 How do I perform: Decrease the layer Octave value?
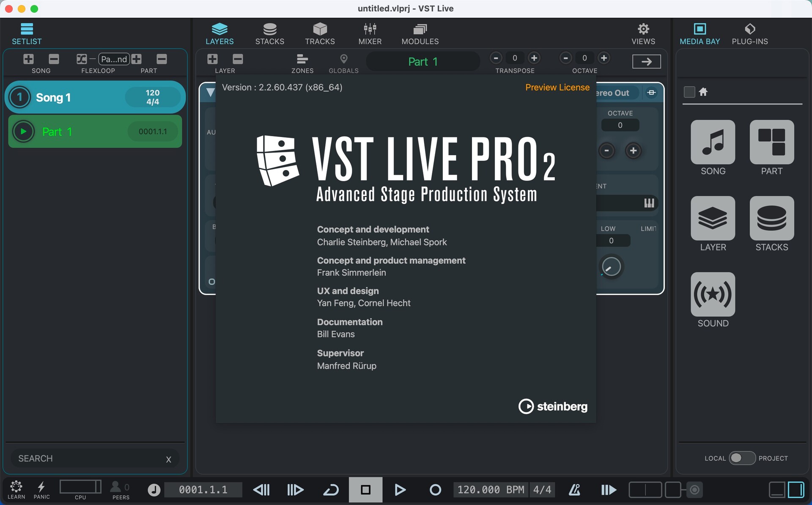click(x=607, y=151)
